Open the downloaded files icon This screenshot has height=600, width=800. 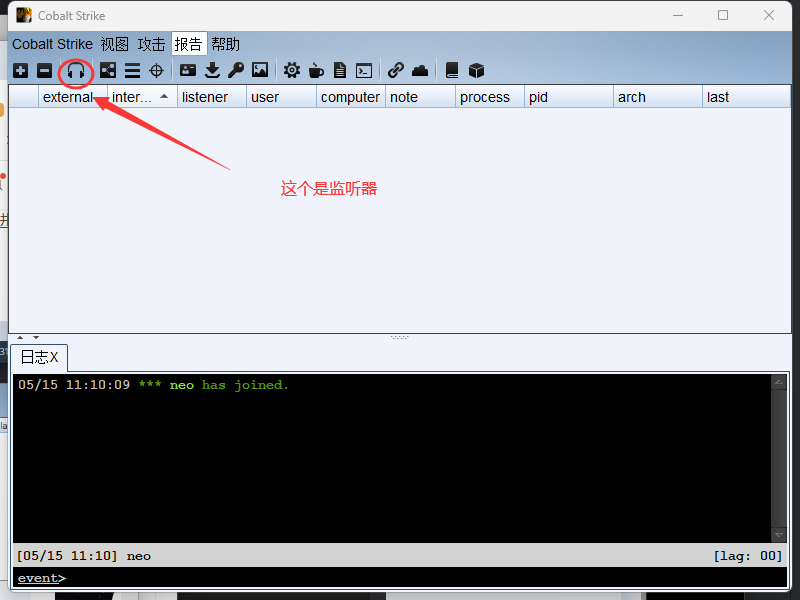[212, 70]
